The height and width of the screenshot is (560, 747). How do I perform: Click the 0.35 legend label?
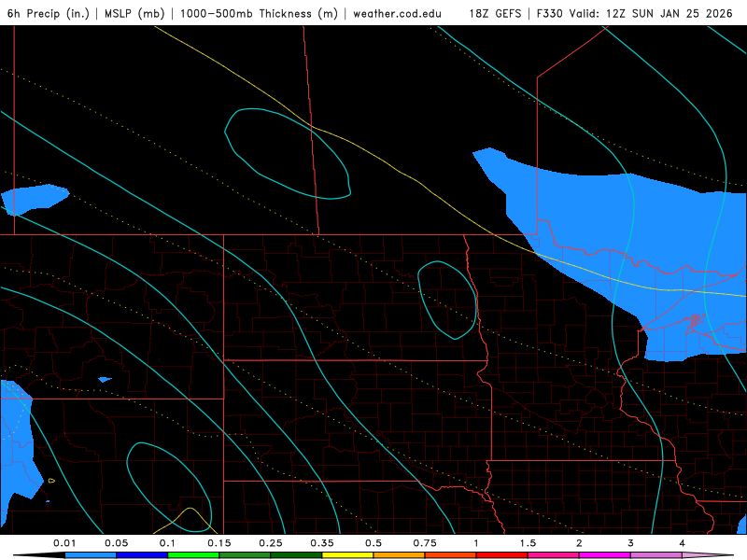point(322,543)
